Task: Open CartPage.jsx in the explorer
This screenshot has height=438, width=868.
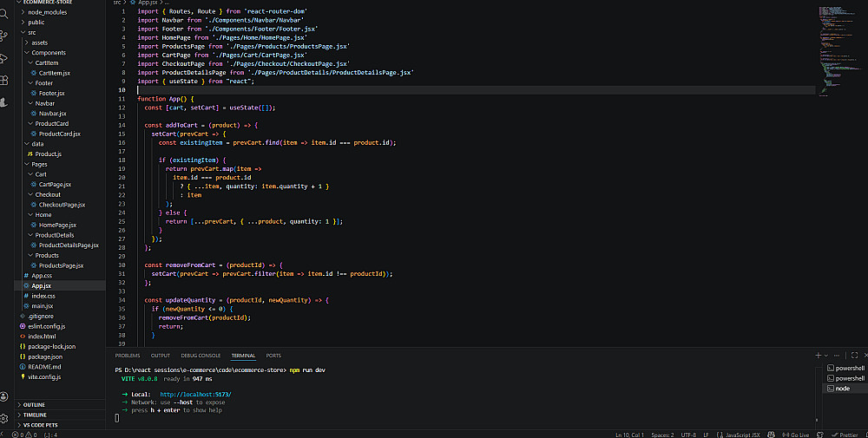Action: coord(56,185)
